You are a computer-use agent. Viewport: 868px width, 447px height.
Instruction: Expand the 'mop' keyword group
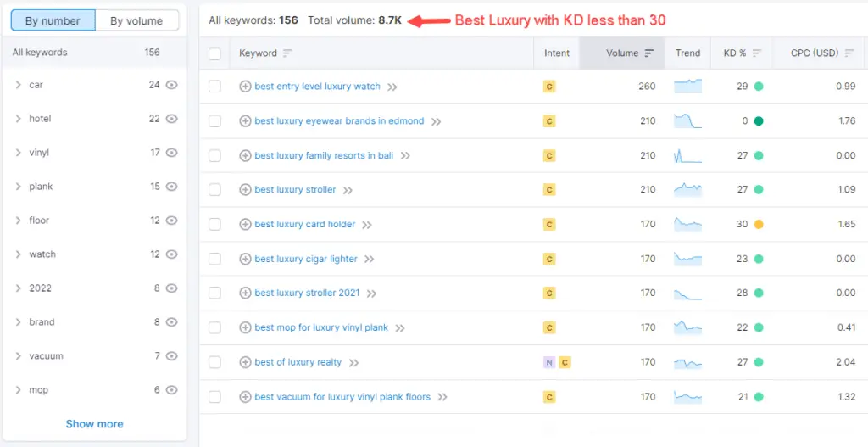pos(19,390)
